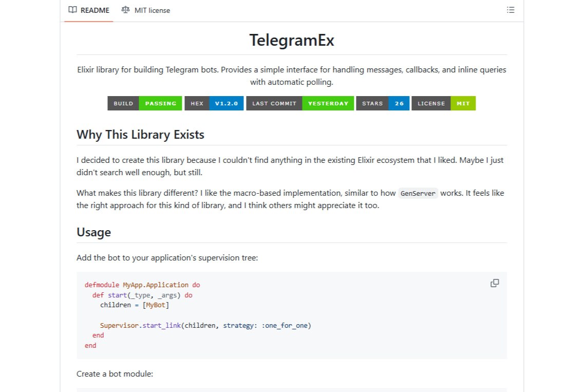Click the GenServer inline code text
Viewport: 568px width, 392px height.
coord(418,193)
